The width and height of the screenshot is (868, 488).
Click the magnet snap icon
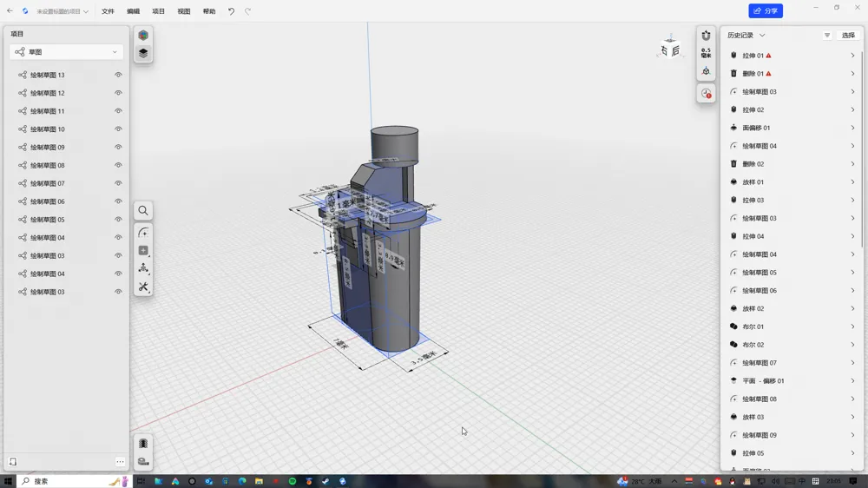[x=706, y=36]
